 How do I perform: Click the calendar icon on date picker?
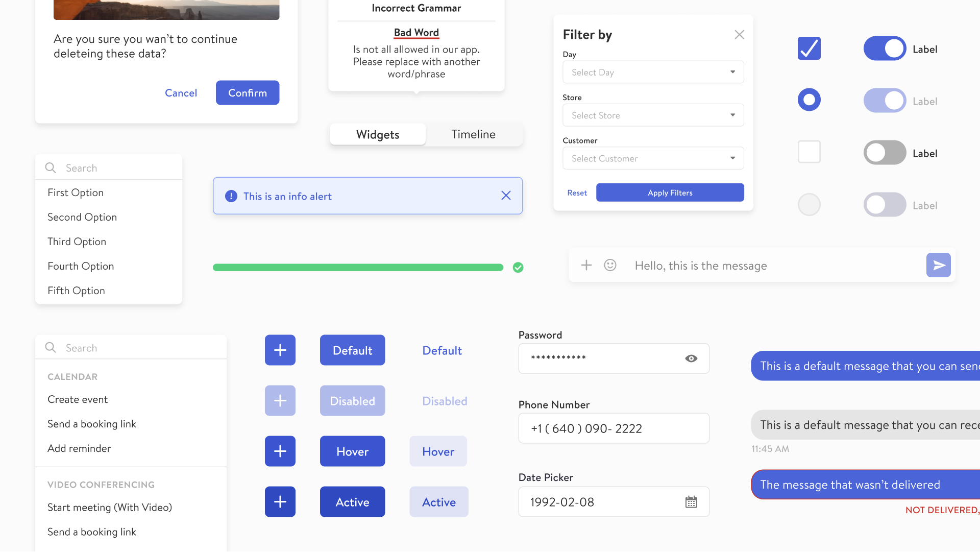click(x=691, y=501)
